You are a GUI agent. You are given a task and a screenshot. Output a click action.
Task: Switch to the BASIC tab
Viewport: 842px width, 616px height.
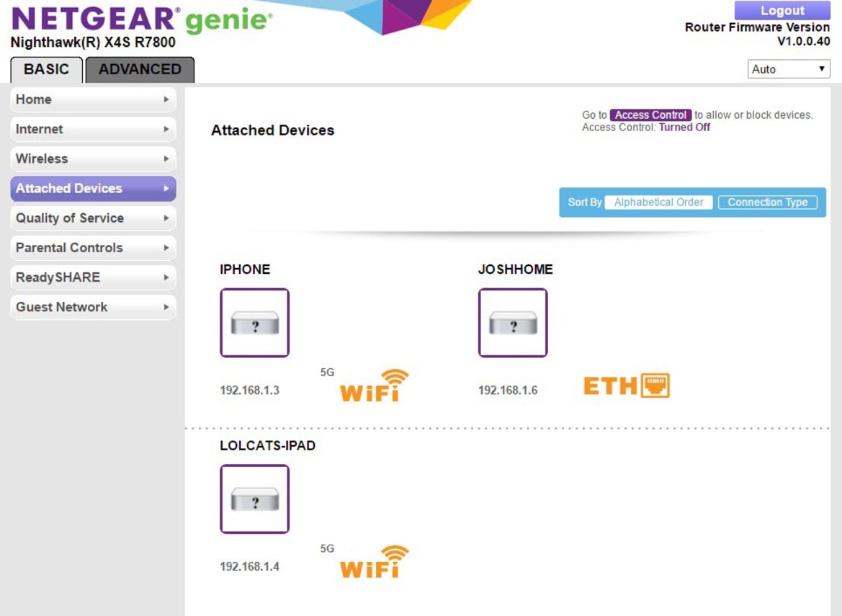[x=47, y=70]
